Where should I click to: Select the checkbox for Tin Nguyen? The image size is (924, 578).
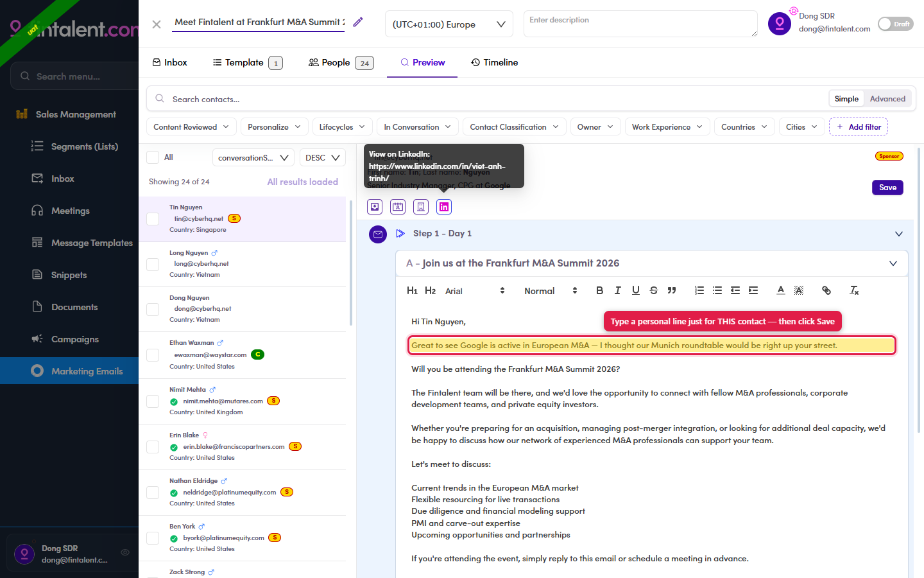[153, 219]
